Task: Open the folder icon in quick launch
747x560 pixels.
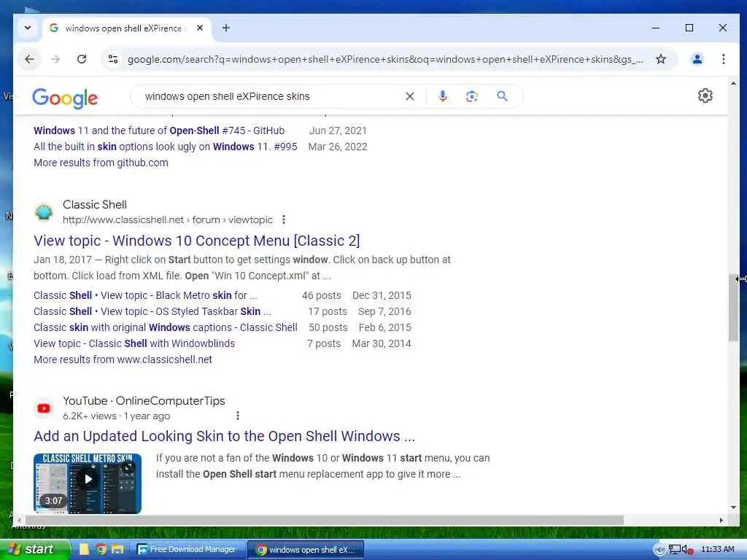Action: coord(117,549)
